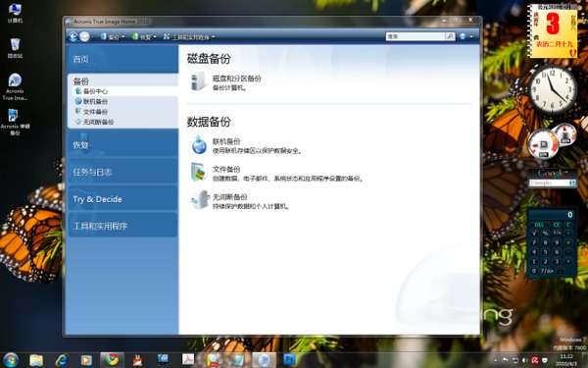
Task: Switch to the Acronis taskbar button
Action: tap(264, 360)
